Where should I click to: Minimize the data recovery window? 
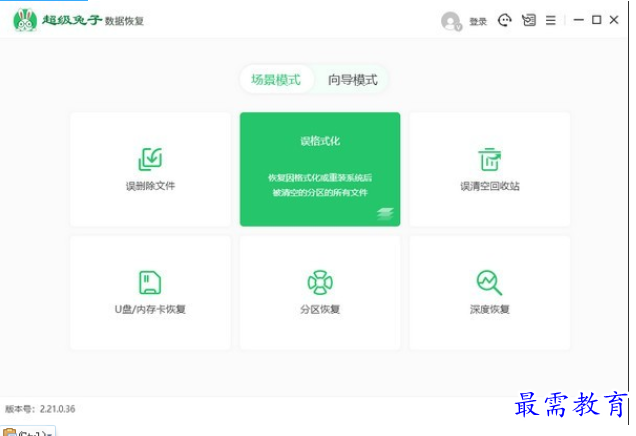pos(578,20)
